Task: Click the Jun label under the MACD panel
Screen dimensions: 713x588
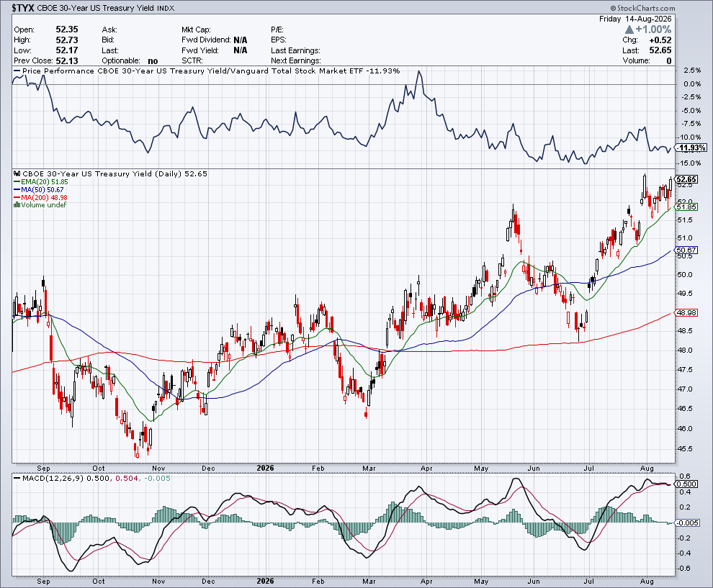Action: (x=534, y=582)
